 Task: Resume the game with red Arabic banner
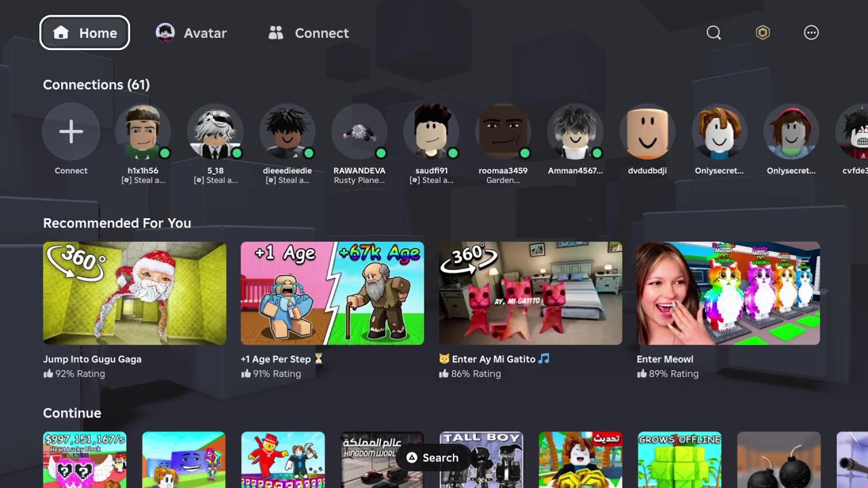pos(580,460)
